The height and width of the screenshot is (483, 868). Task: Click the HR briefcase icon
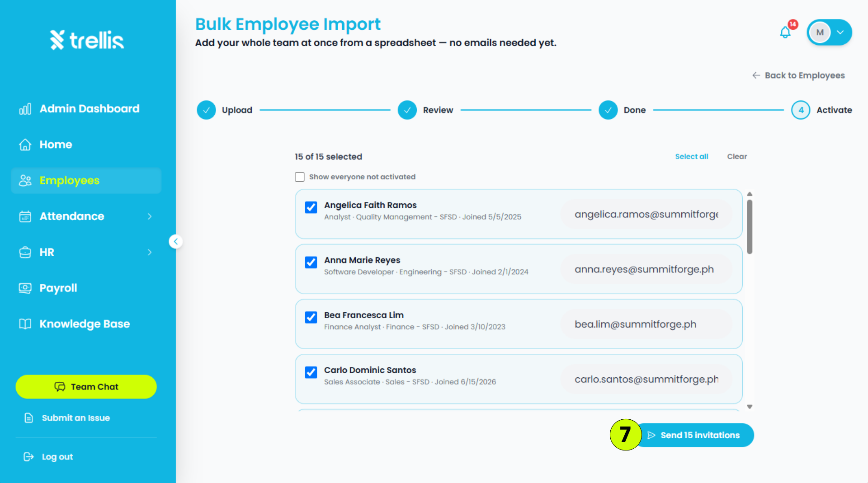[25, 252]
